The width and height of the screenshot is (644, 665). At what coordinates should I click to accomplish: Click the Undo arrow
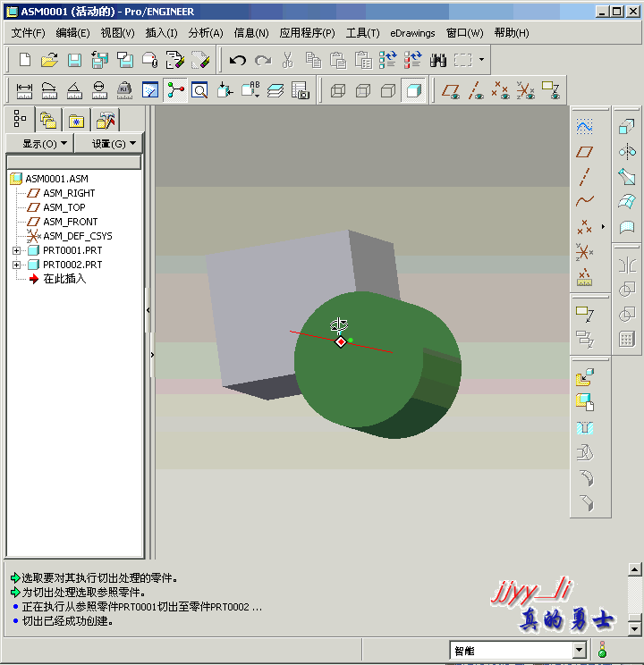pyautogui.click(x=238, y=60)
